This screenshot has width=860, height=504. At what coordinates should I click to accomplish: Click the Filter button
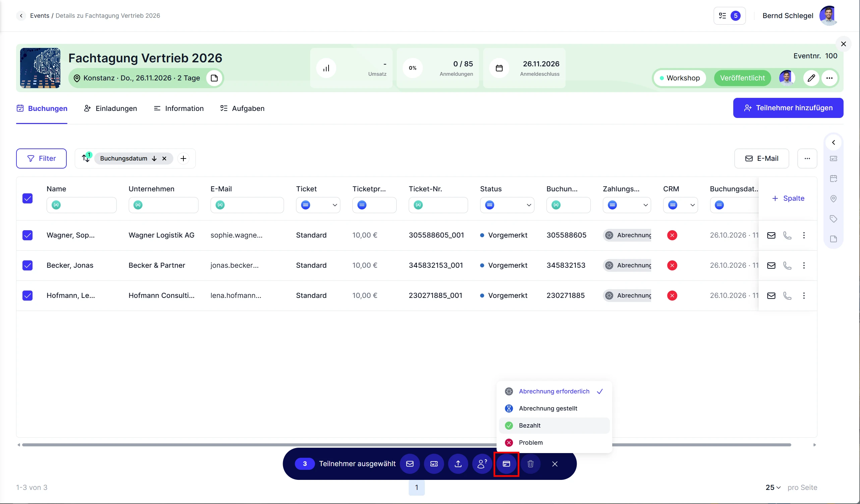pyautogui.click(x=41, y=159)
